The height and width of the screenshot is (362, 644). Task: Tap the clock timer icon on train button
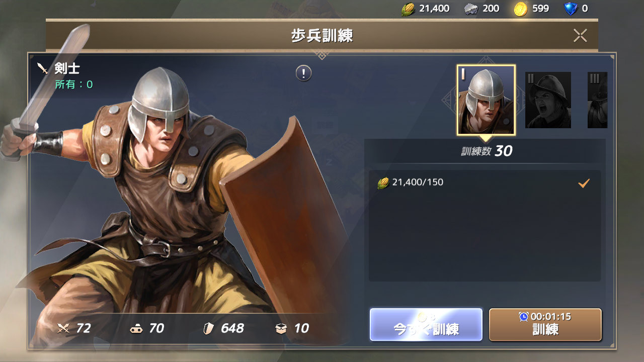pyautogui.click(x=524, y=317)
